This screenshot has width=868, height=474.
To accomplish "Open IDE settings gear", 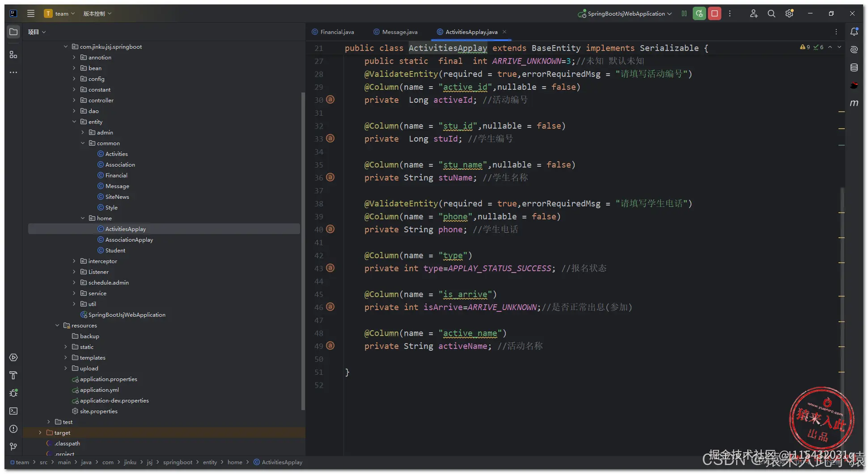I will 789,13.
